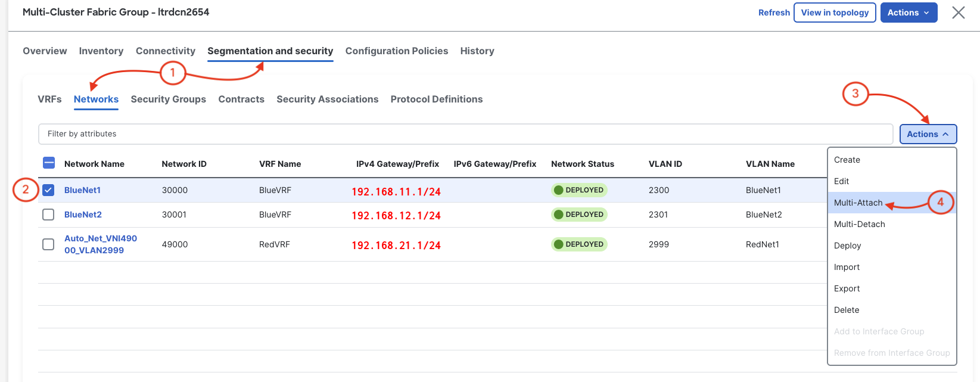Close the Multi-Cluster Fabric Group panel

point(958,13)
